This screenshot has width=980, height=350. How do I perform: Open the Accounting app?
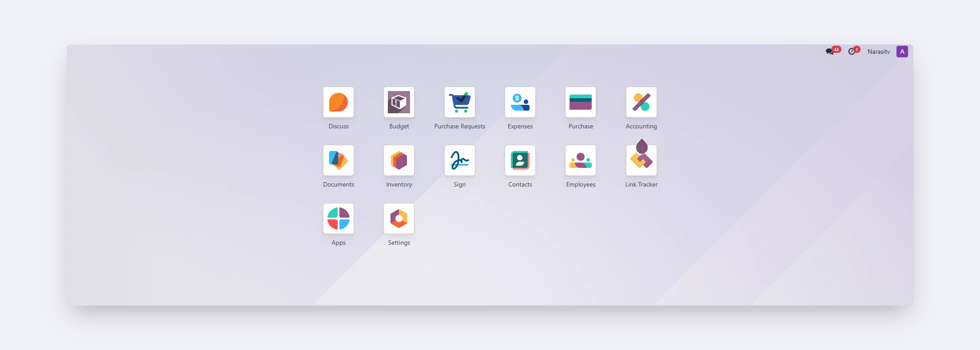[641, 102]
